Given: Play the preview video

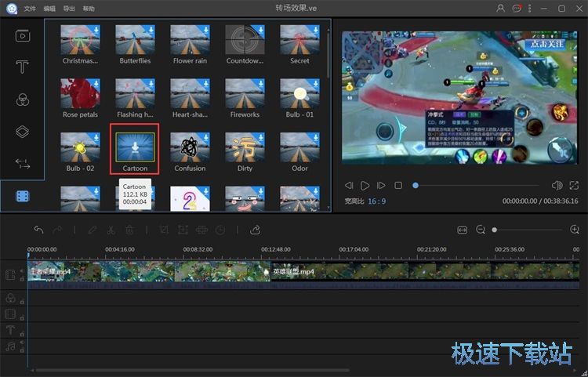Looking at the screenshot, I should [365, 186].
